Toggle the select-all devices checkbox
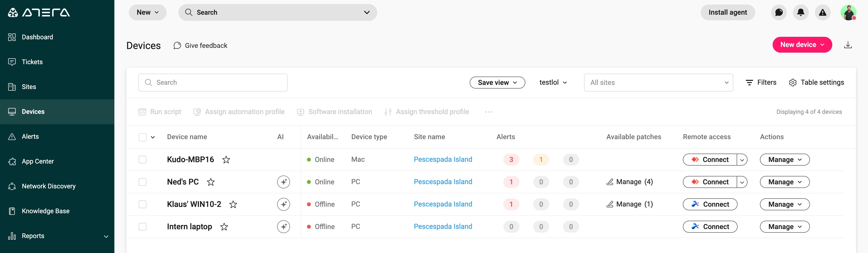Viewport: 868px width, 253px height. pyautogui.click(x=143, y=137)
